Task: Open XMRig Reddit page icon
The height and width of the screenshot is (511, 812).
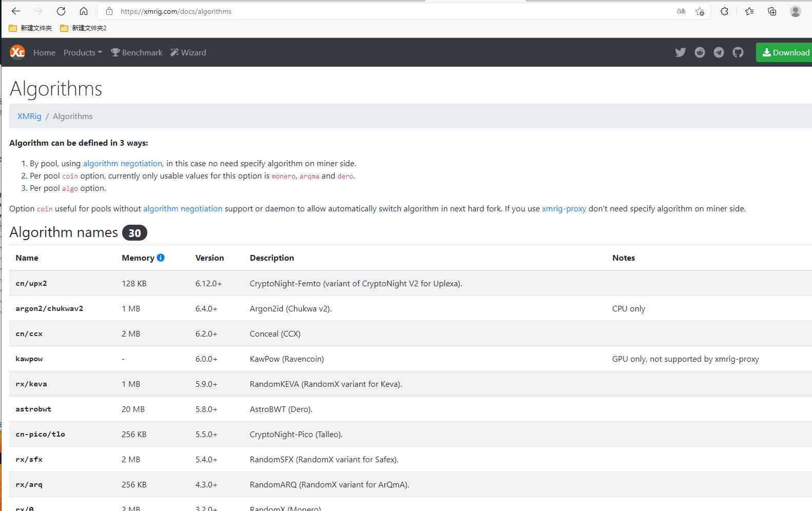Action: pyautogui.click(x=700, y=52)
